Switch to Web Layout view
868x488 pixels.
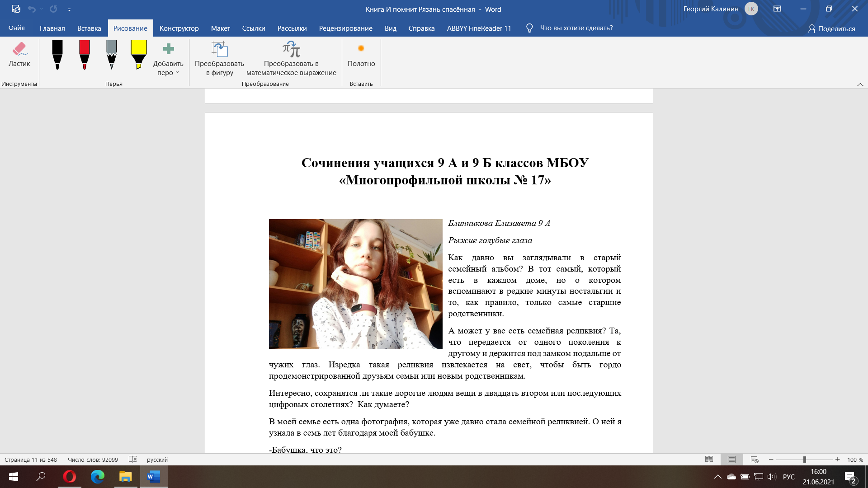(x=754, y=460)
